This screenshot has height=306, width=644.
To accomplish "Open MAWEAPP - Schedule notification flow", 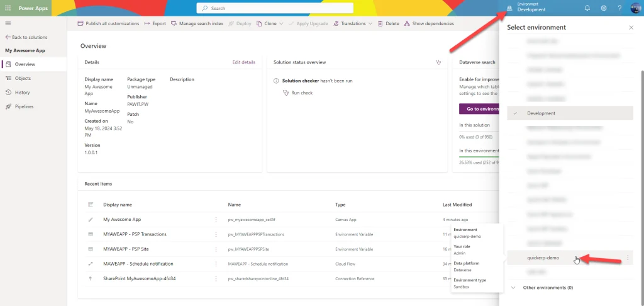I will pyautogui.click(x=138, y=264).
